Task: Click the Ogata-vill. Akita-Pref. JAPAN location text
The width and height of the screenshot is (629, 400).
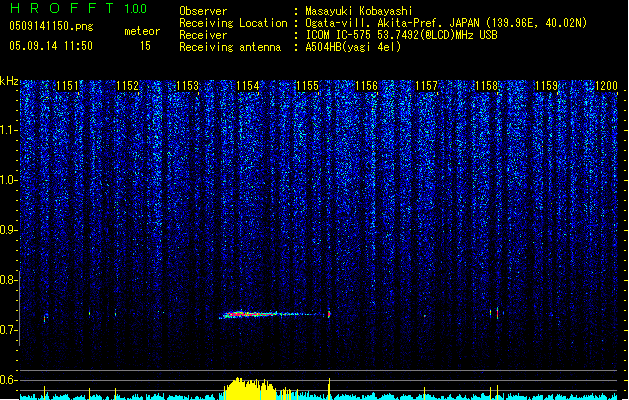Action: tap(446, 23)
